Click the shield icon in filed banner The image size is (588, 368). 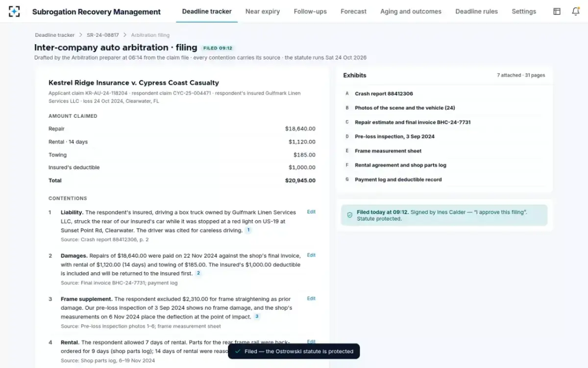350,215
